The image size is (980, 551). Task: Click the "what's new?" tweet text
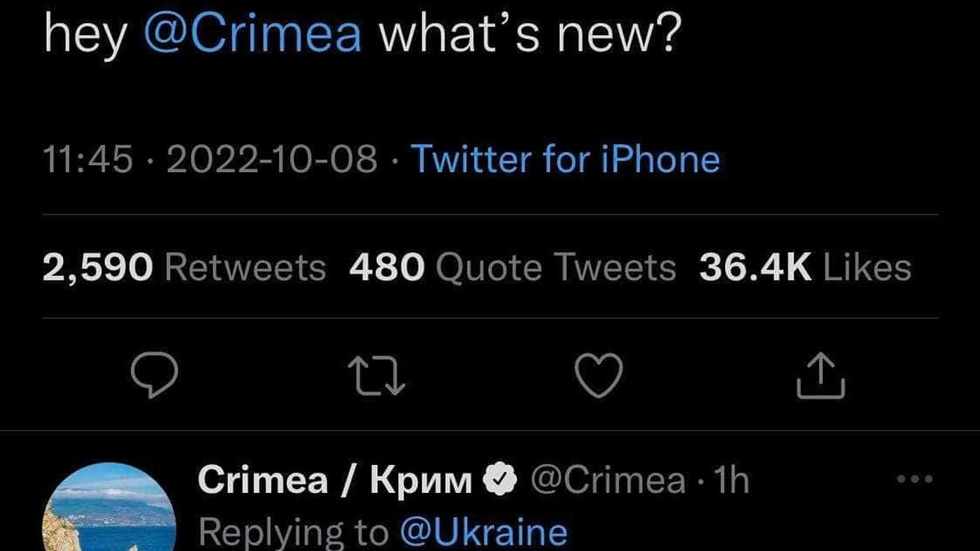(x=526, y=35)
